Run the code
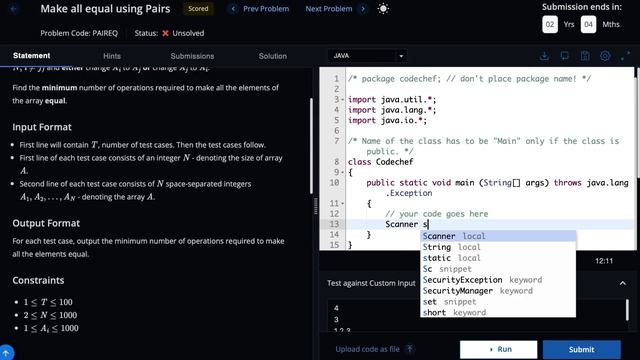Viewport: 640px width, 360px height. [498, 349]
